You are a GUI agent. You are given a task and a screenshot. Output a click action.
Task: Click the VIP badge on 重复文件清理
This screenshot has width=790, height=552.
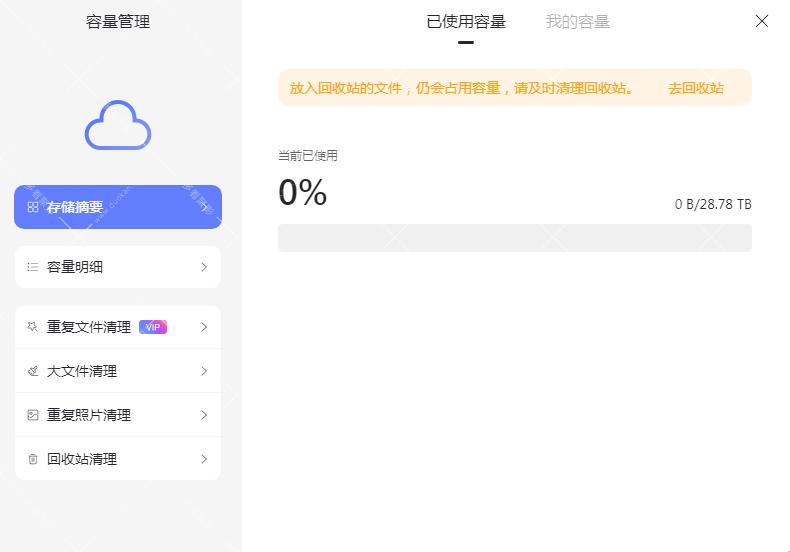153,327
